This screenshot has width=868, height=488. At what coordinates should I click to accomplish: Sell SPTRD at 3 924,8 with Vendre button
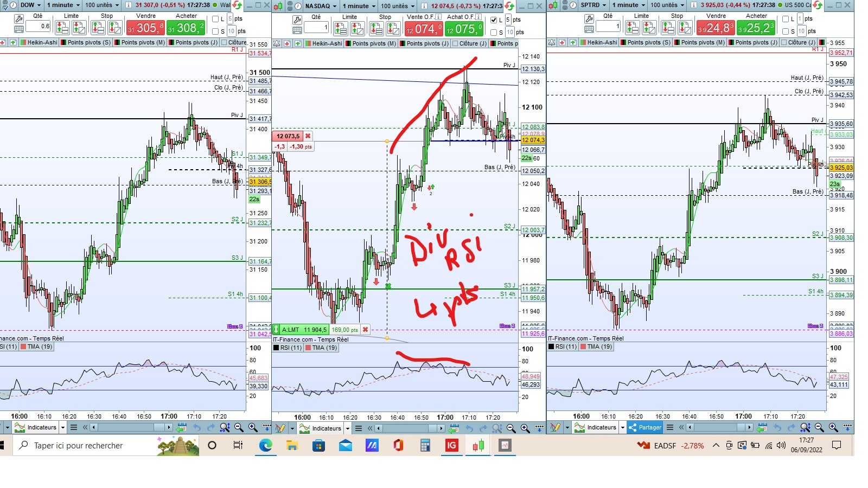tap(716, 28)
